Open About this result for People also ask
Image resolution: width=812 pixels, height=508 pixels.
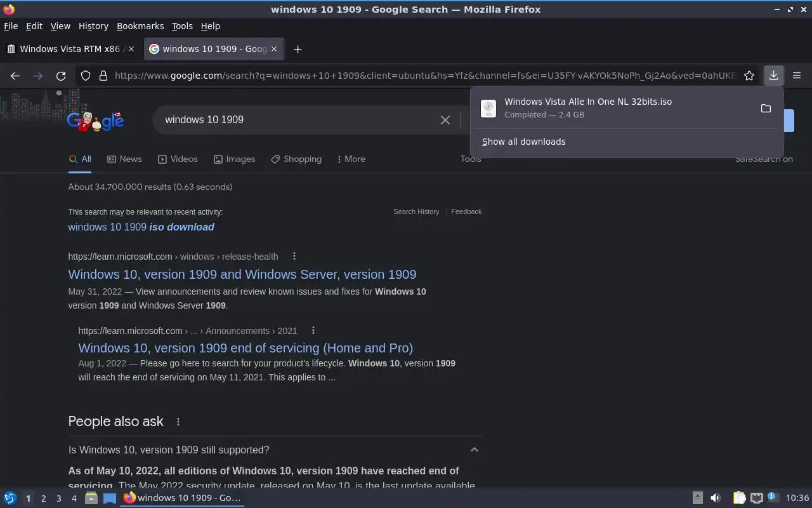point(178,422)
